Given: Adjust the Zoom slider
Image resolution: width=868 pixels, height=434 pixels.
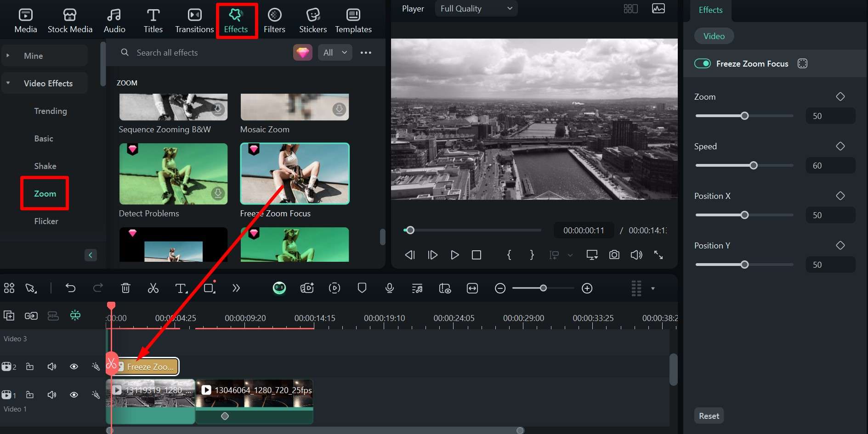Looking at the screenshot, I should click(744, 116).
